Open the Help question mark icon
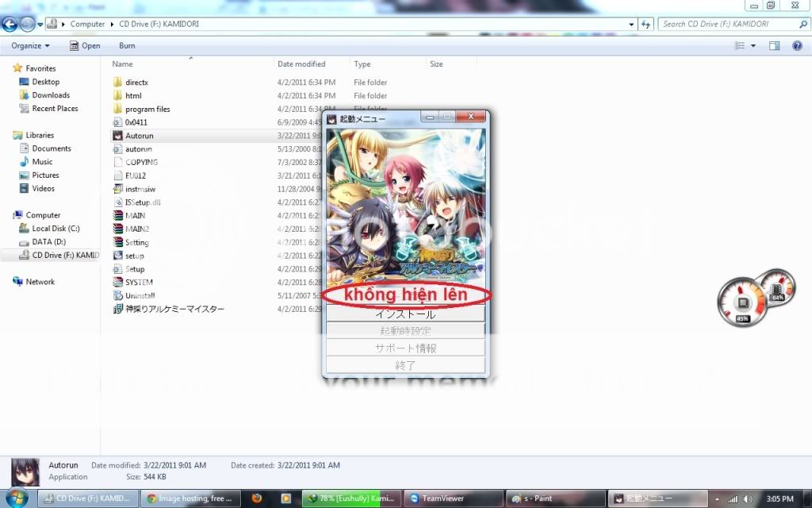 pyautogui.click(x=797, y=46)
